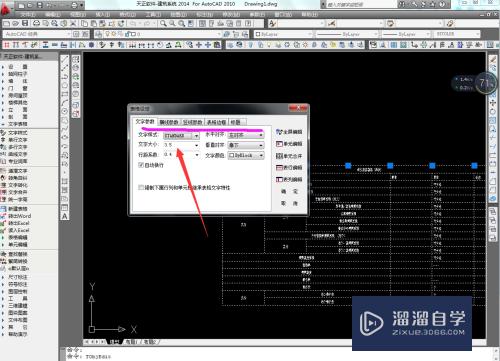Image resolution: width=500 pixels, height=361 pixels.
Task: Click 多行文字 in left panel
Action: 18,147
